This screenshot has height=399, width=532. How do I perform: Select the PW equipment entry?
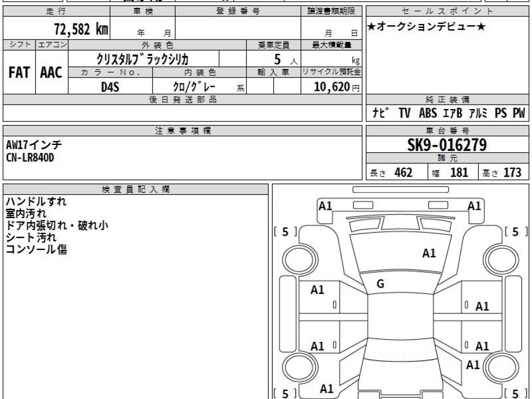[519, 113]
